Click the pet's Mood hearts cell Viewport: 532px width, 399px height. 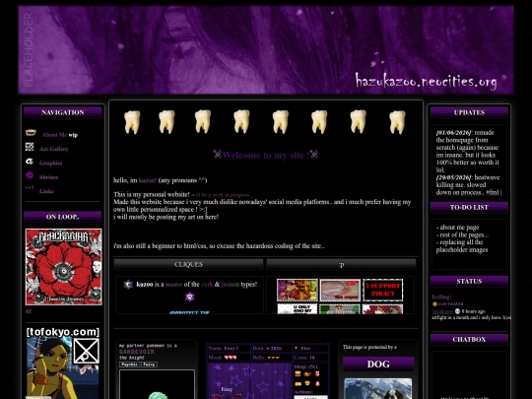[x=229, y=358]
